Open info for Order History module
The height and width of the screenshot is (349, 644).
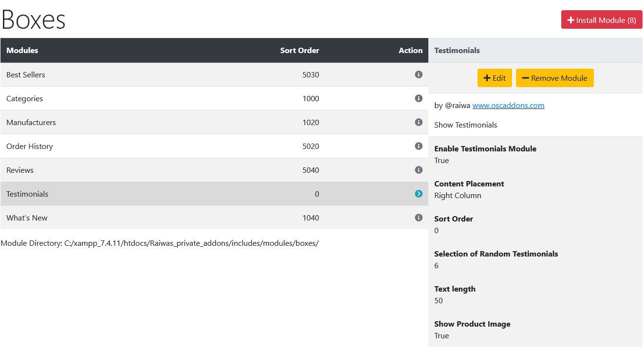click(x=419, y=146)
